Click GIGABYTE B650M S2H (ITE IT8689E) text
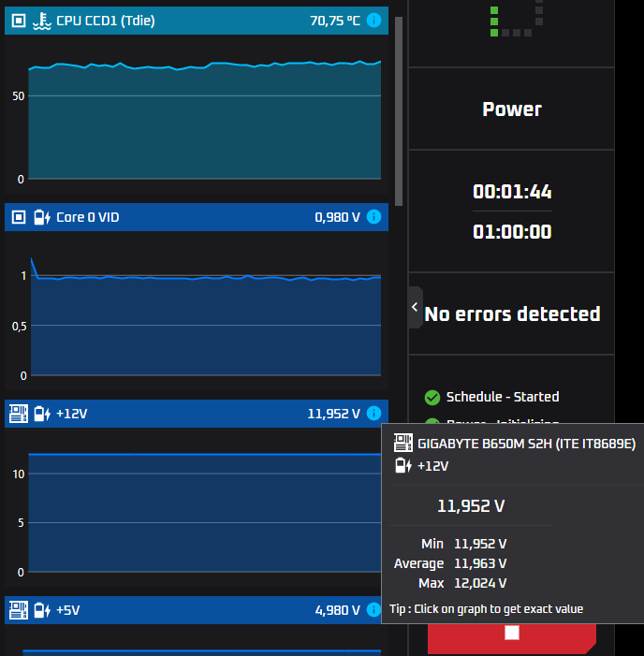644x656 pixels. 526,444
